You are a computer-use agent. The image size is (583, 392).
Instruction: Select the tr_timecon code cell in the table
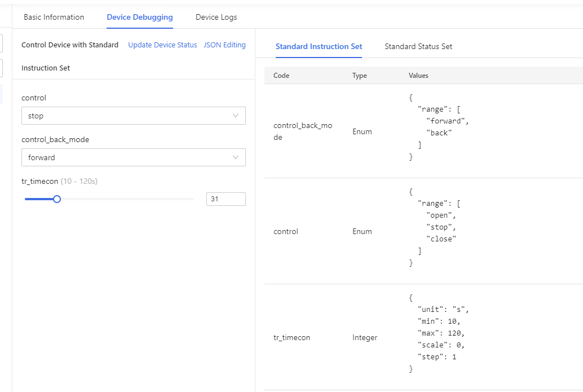click(291, 337)
